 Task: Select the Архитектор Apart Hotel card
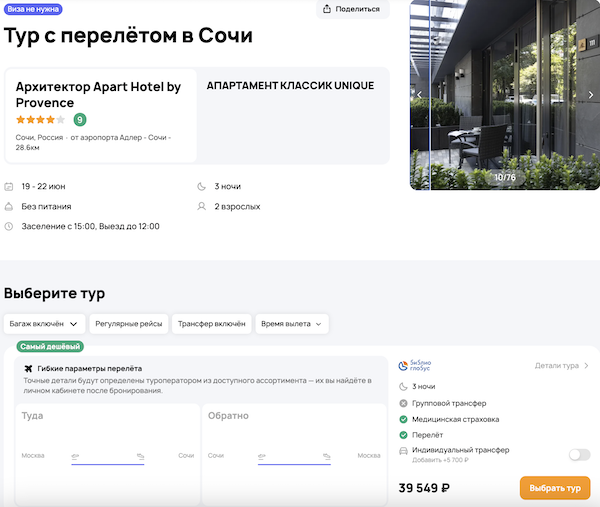[100, 115]
